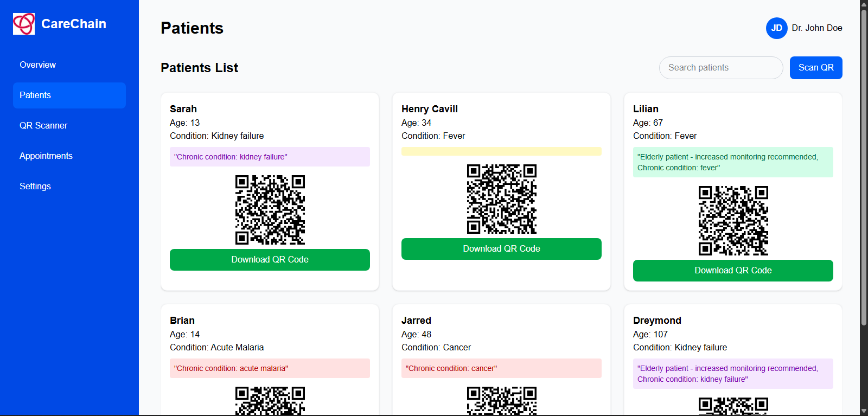Open Settings from the sidebar
Screen dimensions: 868x416
click(x=69, y=187)
